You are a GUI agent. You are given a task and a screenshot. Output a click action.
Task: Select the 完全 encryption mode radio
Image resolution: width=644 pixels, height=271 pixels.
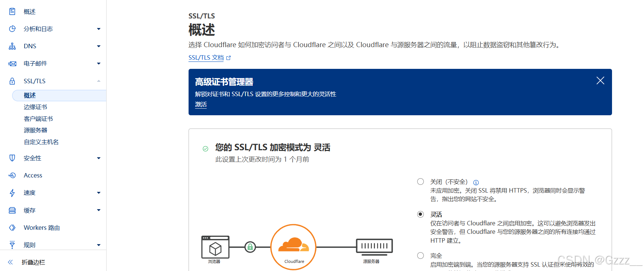[x=421, y=255]
